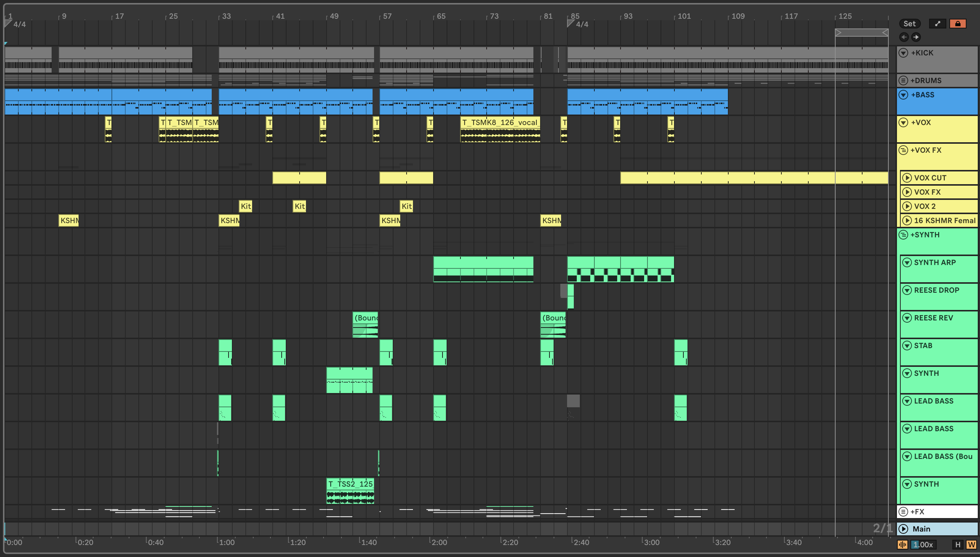The width and height of the screenshot is (980, 557).
Task: Unfold the +DRUMS group icon
Action: click(x=903, y=80)
